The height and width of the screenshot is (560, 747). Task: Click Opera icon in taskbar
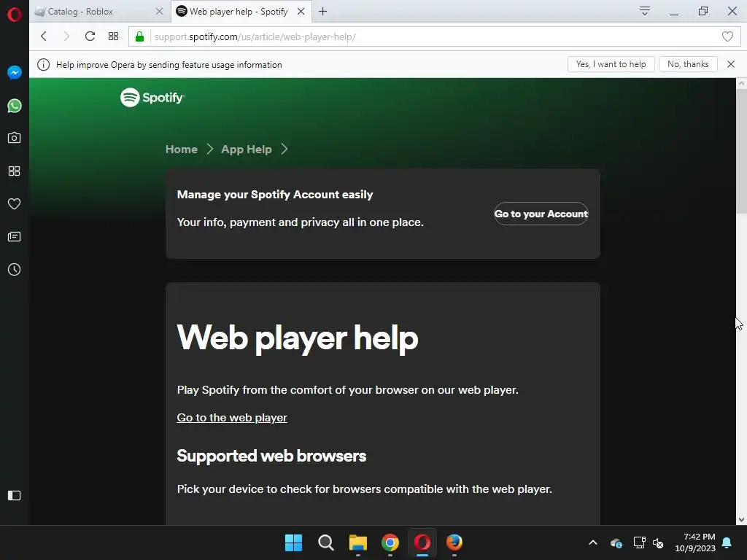pyautogui.click(x=422, y=542)
